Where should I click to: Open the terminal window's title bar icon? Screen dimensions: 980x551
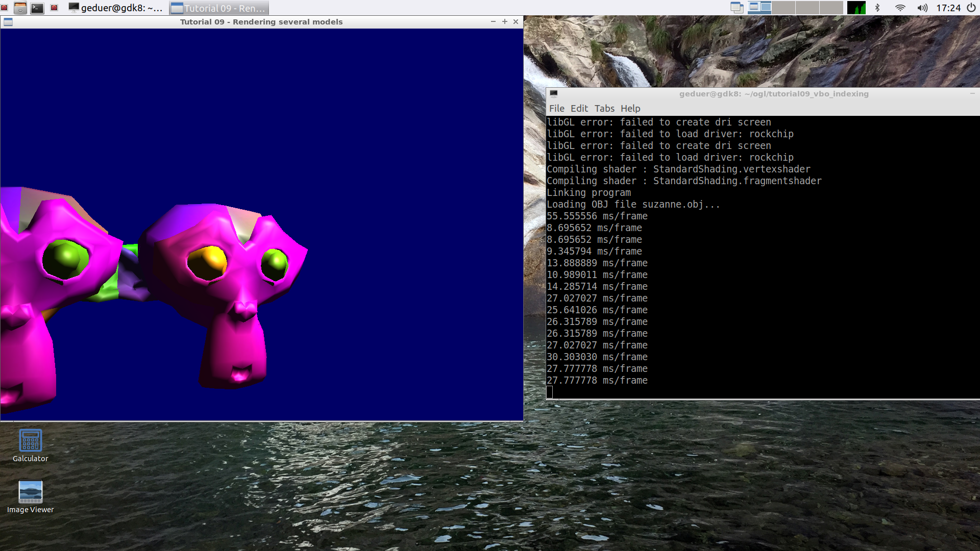coord(553,94)
